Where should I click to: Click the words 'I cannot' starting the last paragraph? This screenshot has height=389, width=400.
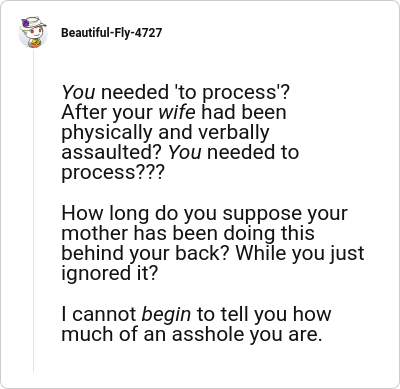pyautogui.click(x=99, y=314)
